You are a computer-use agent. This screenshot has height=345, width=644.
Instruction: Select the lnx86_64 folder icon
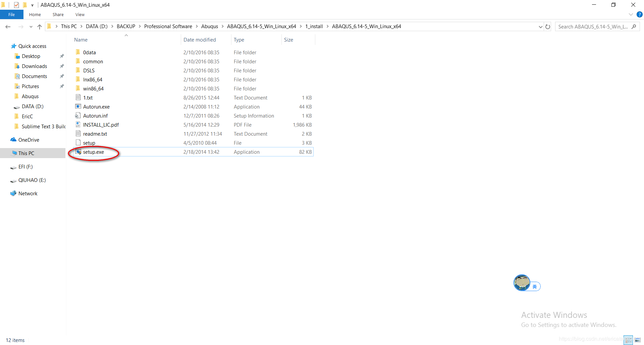click(x=78, y=79)
